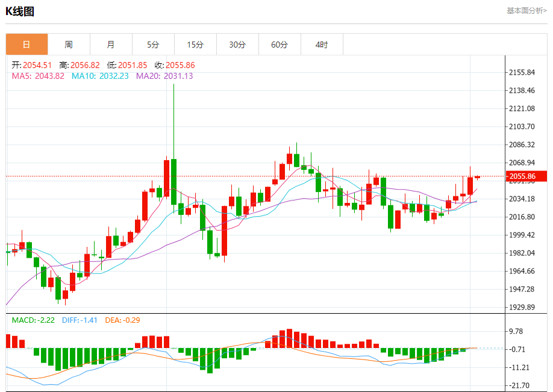Image resolution: width=553 pixels, height=392 pixels.
Task: Open the 30分 interval tab
Action: pyautogui.click(x=237, y=45)
